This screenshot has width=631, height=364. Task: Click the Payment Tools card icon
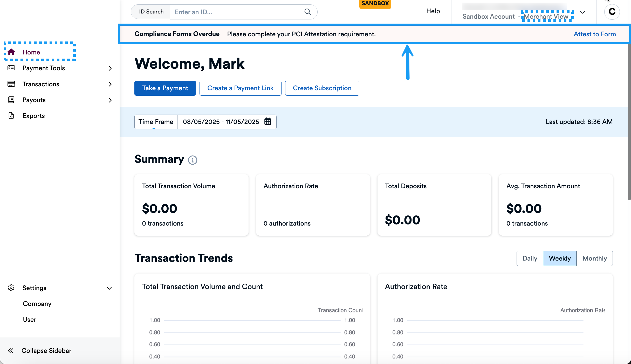coord(11,68)
